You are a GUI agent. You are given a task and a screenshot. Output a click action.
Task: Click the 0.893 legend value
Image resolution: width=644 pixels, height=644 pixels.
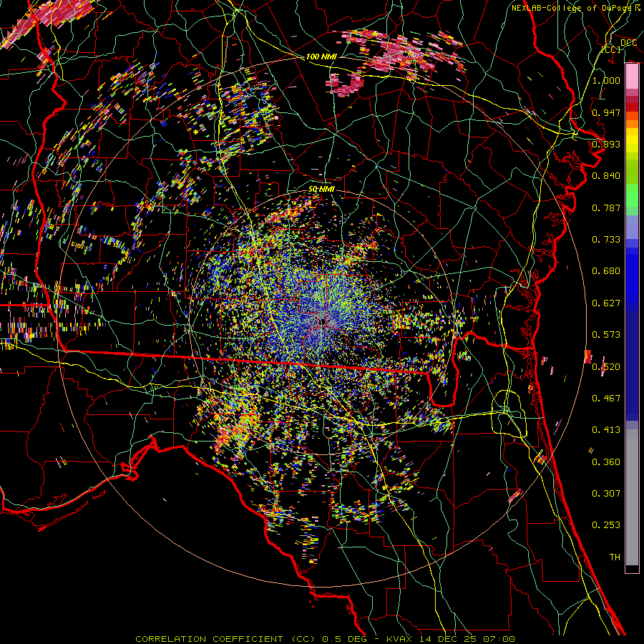[606, 144]
